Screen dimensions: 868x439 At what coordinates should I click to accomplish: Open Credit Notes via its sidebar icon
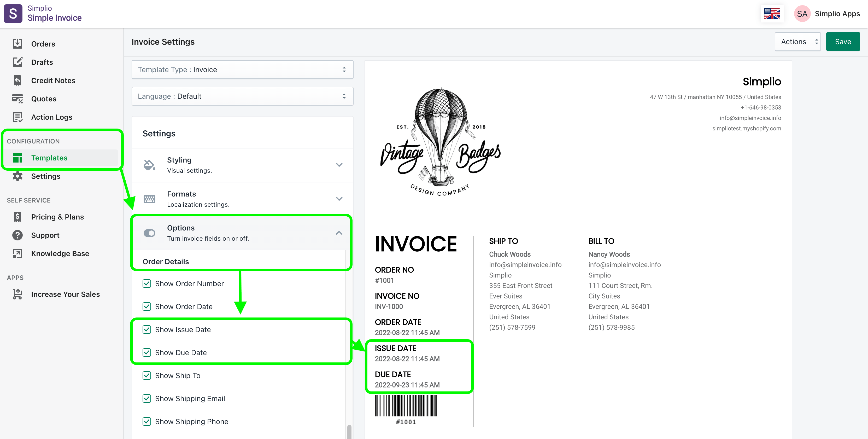pyautogui.click(x=17, y=80)
